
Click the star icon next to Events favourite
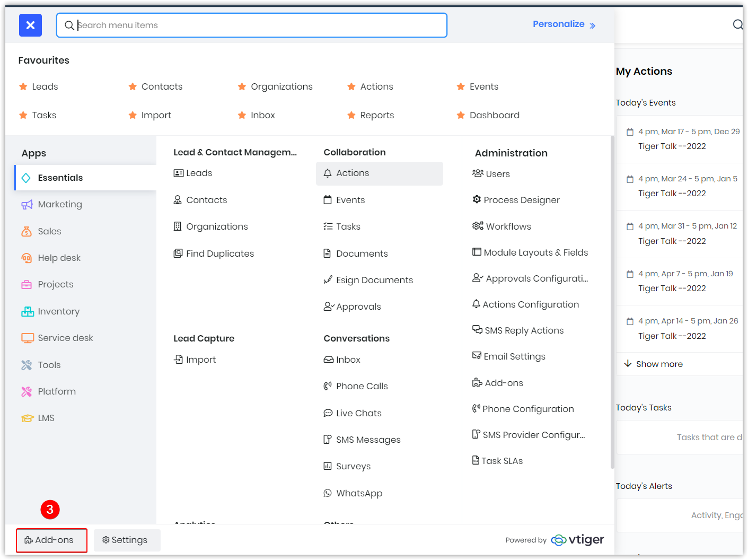click(x=461, y=86)
